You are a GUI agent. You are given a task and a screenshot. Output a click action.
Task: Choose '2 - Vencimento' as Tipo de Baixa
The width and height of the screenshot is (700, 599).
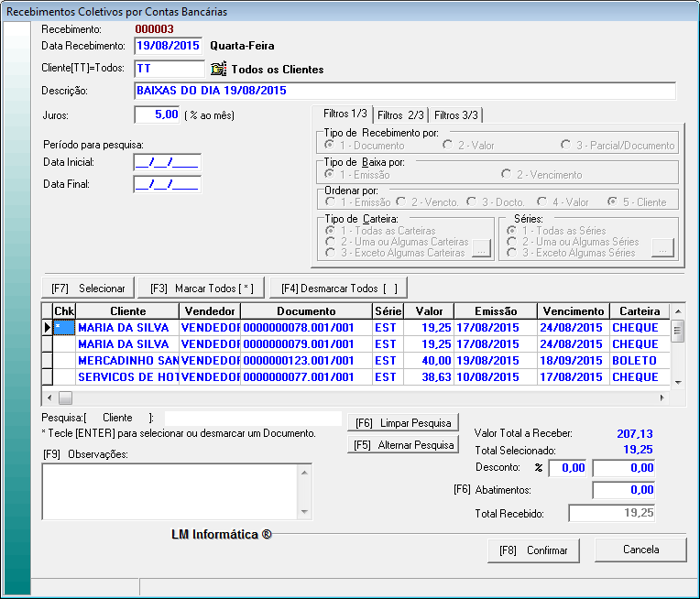[x=506, y=174]
